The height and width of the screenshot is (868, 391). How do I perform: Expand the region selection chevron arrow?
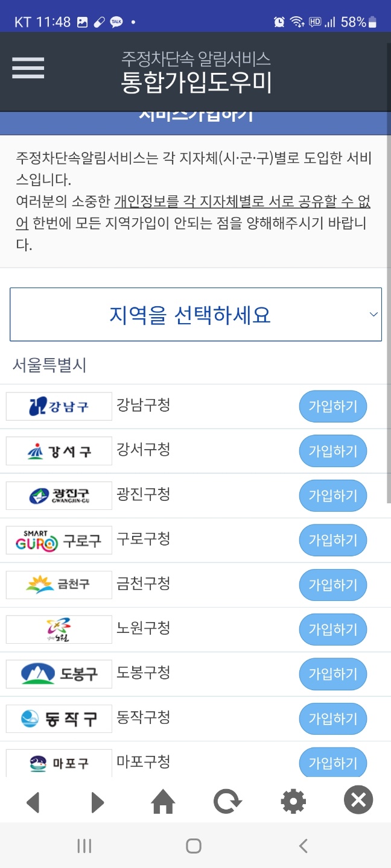tap(374, 314)
